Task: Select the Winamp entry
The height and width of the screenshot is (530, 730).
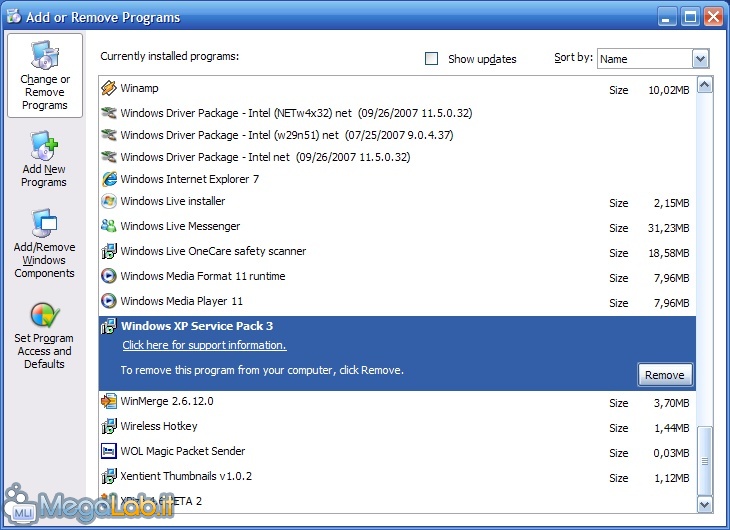Action: pos(397,88)
